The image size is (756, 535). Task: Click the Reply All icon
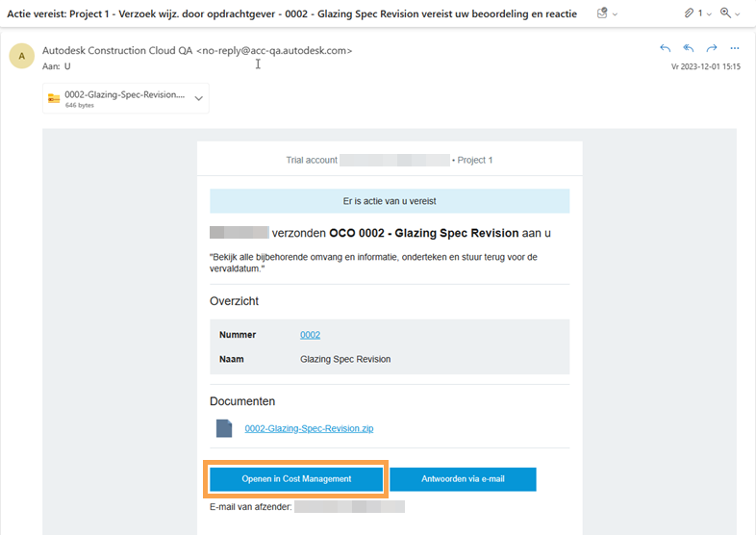pos(689,48)
